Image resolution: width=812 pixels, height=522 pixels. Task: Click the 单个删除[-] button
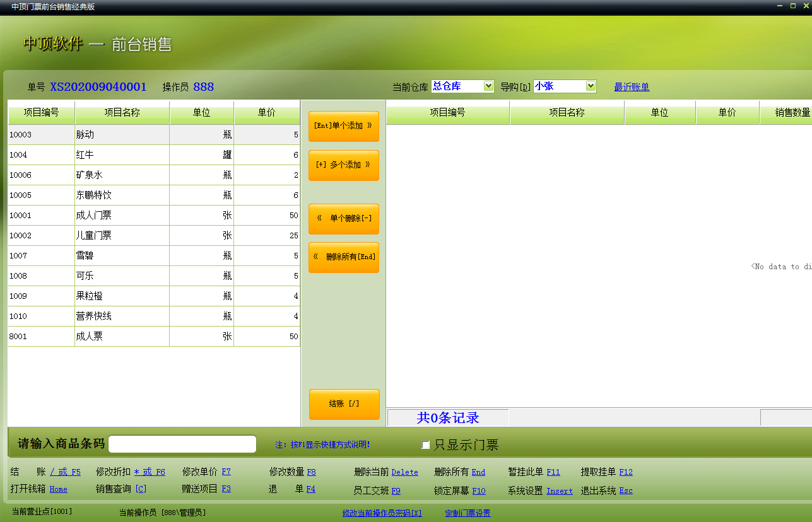click(x=344, y=219)
